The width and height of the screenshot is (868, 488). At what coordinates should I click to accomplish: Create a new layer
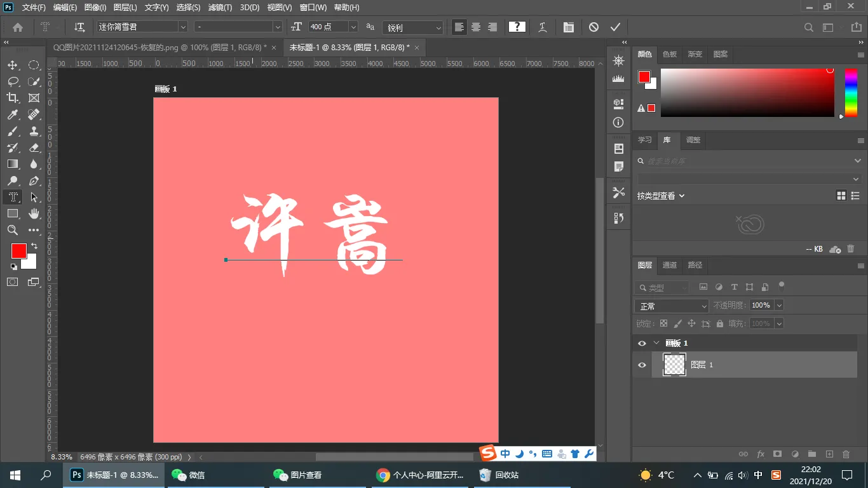click(x=829, y=454)
